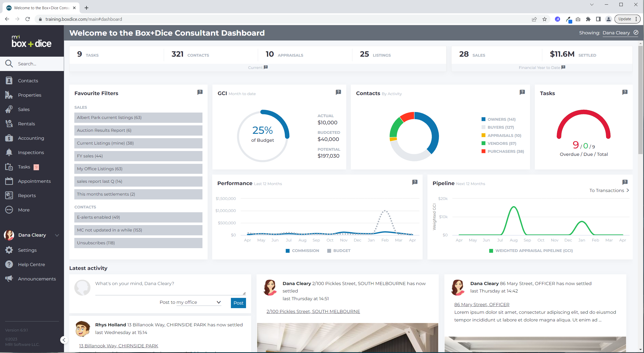Viewport: 644px width, 353px height.
Task: Click the blue Post button
Action: [238, 303]
